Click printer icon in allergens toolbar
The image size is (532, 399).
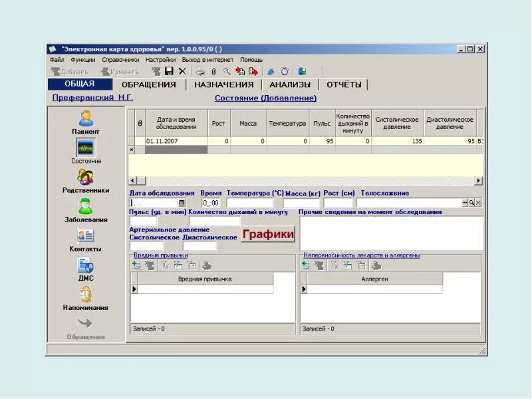pyautogui.click(x=376, y=265)
